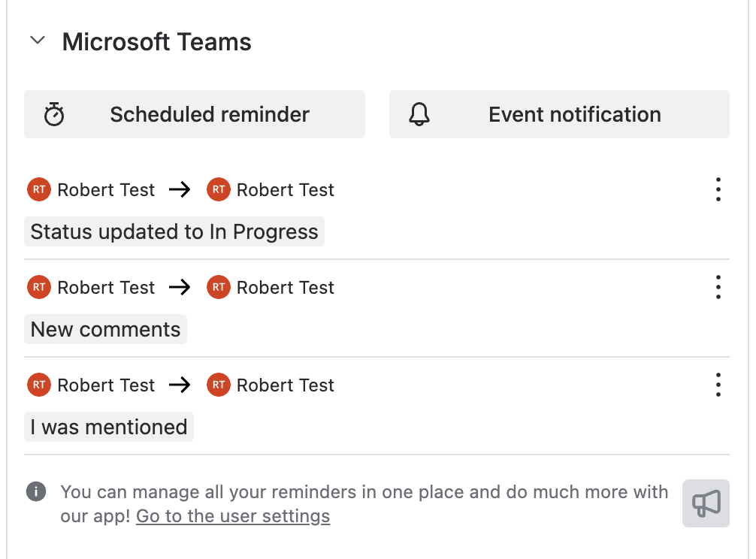Click the stopwatch icon on Scheduled reminder
756x559 pixels.
tap(54, 114)
